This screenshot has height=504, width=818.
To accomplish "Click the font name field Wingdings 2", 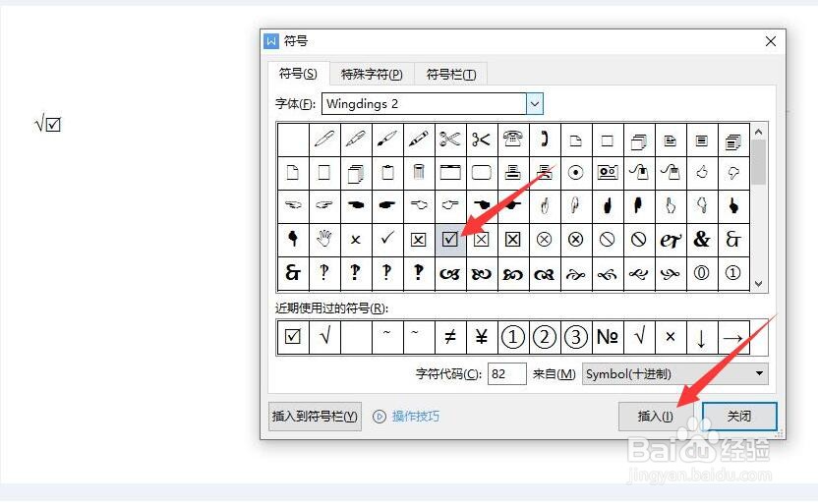I will pos(424,104).
